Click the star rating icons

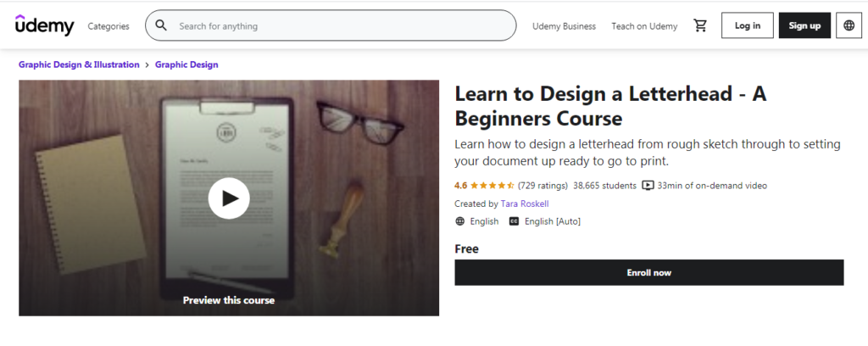pos(492,186)
